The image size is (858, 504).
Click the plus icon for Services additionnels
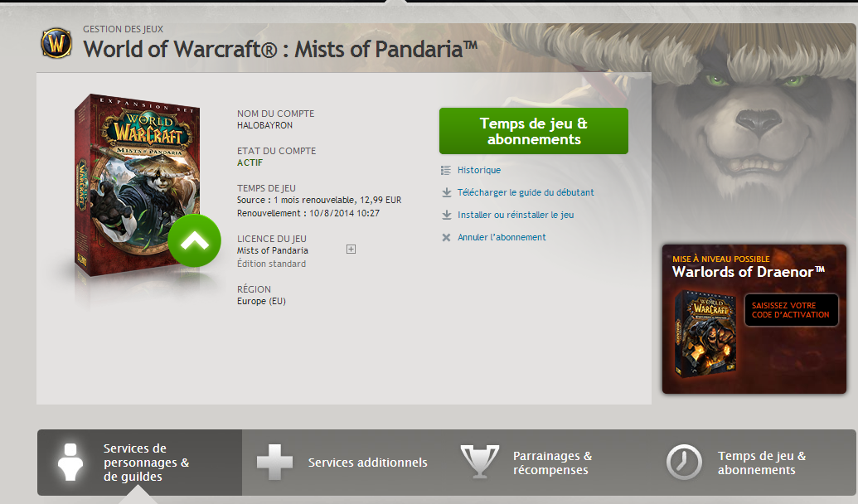click(274, 463)
